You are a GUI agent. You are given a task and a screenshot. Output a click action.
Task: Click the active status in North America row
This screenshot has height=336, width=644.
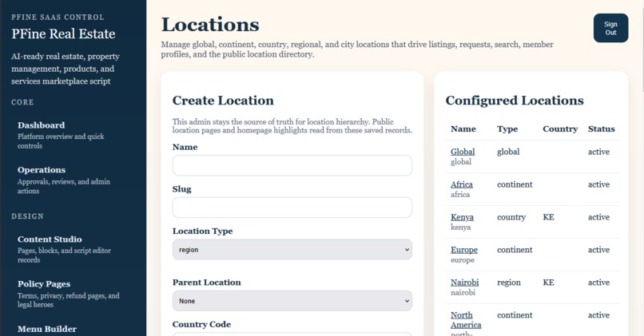[598, 315]
